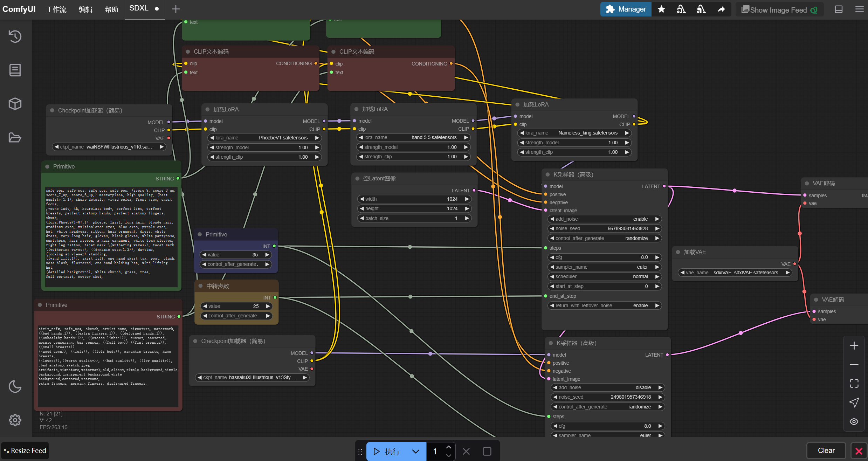Image resolution: width=868 pixels, height=461 pixels.
Task: Click the 执行 run button
Action: (x=387, y=451)
